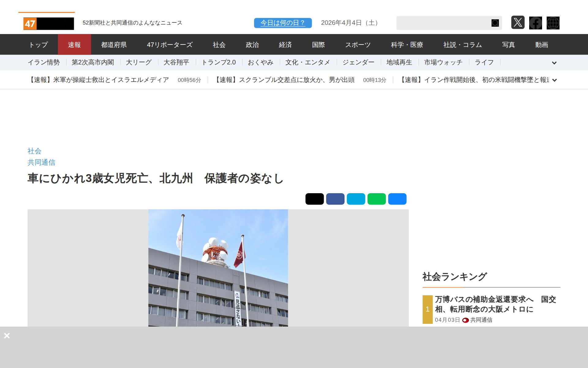Image resolution: width=588 pixels, height=368 pixels.
Task: Click the search magnifier icon
Action: coord(495,23)
